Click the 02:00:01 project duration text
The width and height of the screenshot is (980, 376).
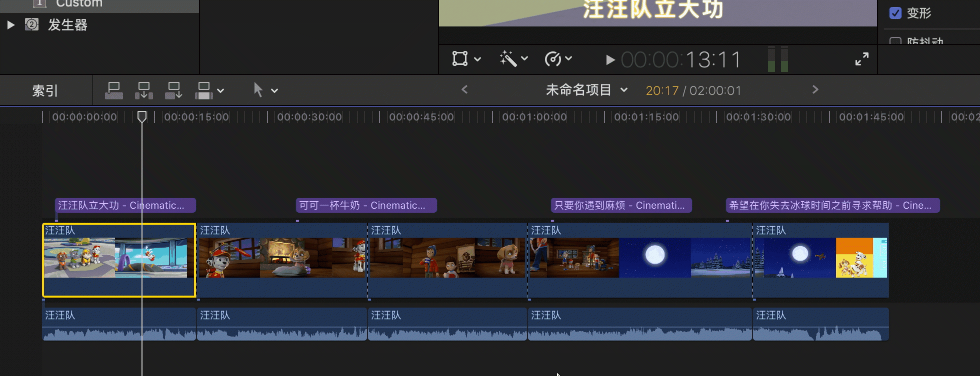[715, 90]
